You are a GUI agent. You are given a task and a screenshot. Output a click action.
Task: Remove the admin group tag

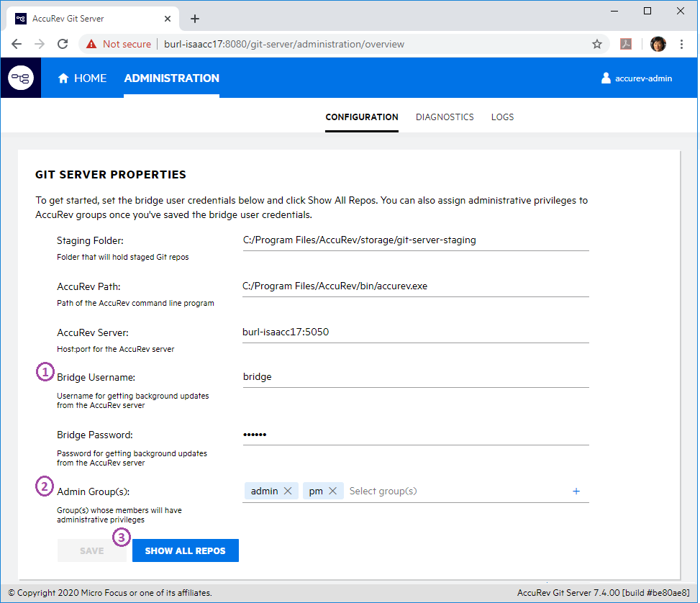(x=288, y=491)
